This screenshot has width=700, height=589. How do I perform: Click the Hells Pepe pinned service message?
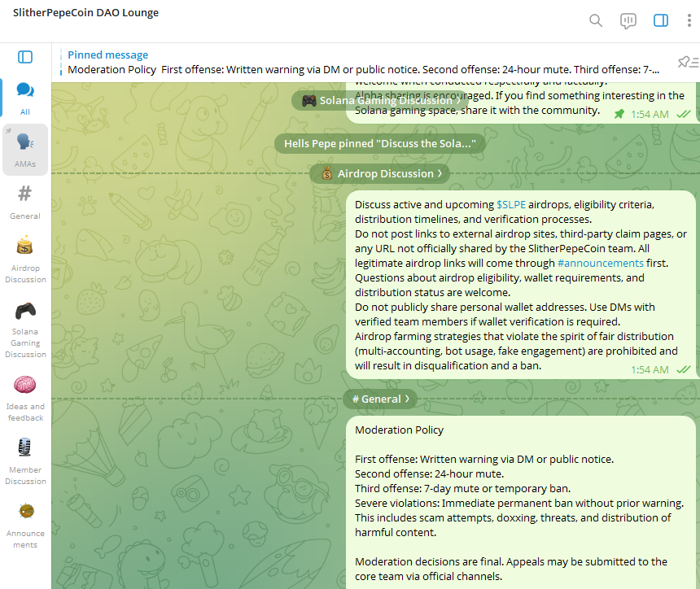(380, 144)
